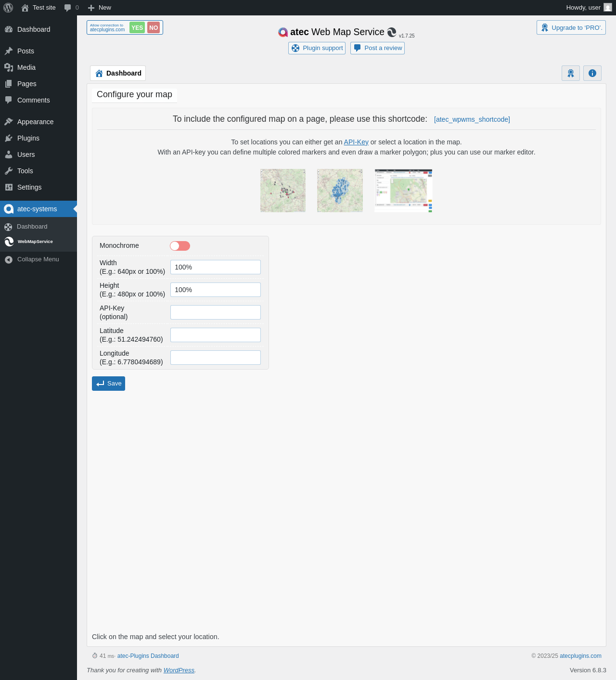Viewport: 616px width, 680px height.
Task: Open the Tools menu
Action: 38,171
